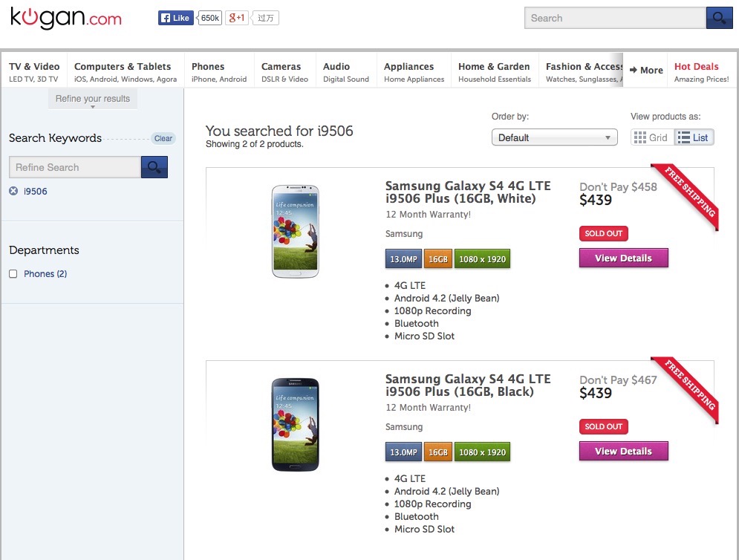Switch to Grid product view
Image resolution: width=739 pixels, height=560 pixels.
point(651,137)
